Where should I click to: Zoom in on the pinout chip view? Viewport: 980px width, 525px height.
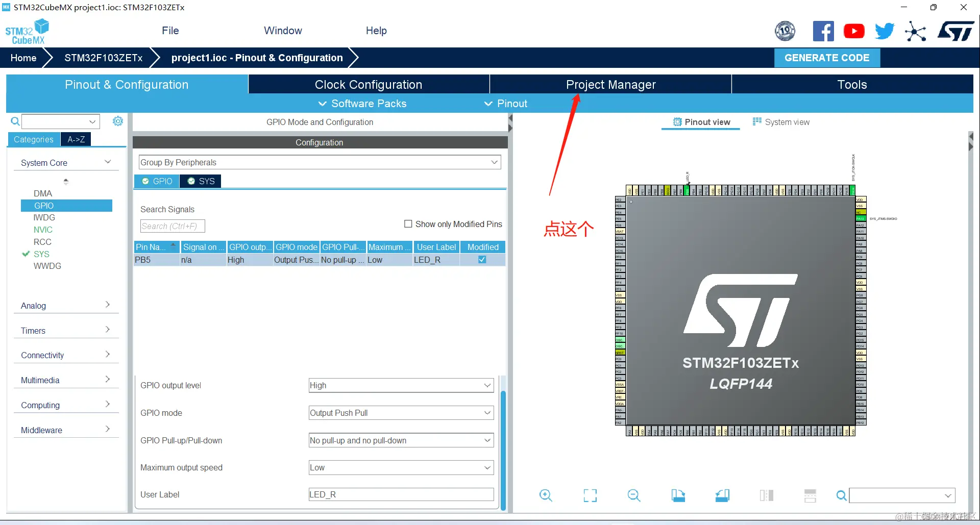coord(546,495)
